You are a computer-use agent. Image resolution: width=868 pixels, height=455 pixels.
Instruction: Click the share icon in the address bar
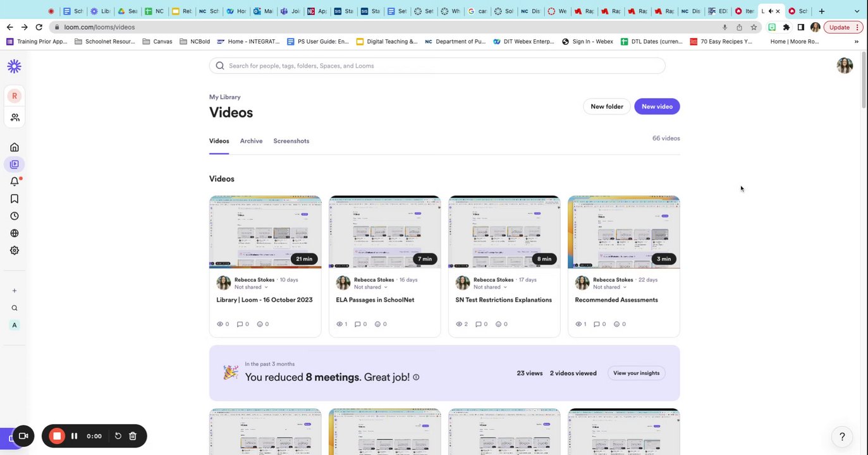pyautogui.click(x=739, y=27)
